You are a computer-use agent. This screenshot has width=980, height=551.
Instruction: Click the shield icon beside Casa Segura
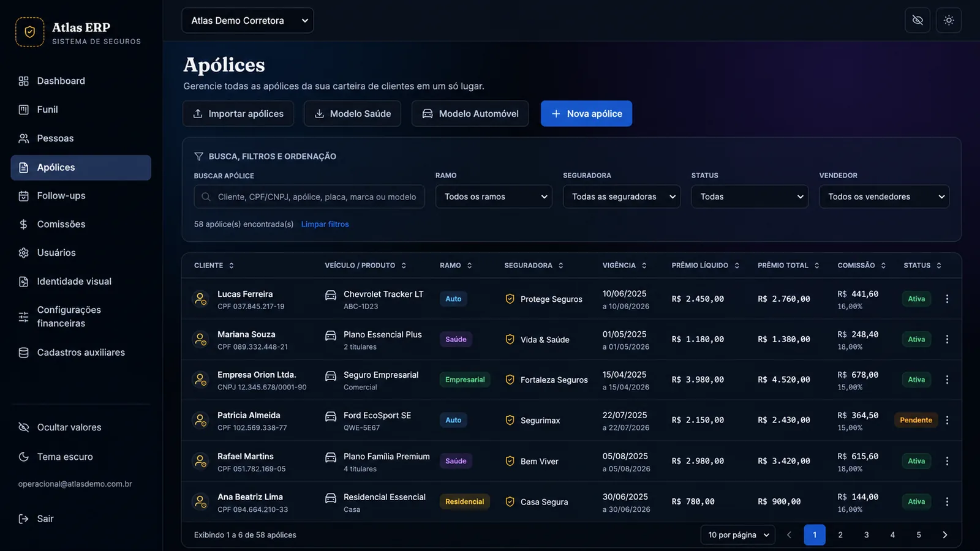coord(510,501)
